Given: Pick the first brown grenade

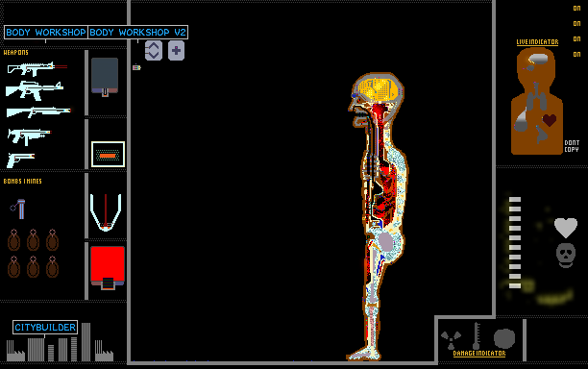Looking at the screenshot, I should [x=13, y=240].
